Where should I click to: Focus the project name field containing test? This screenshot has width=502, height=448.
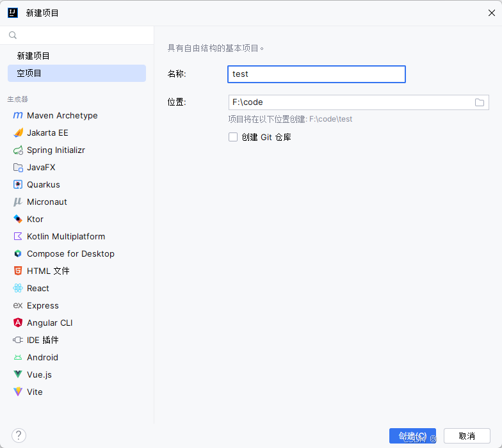pyautogui.click(x=316, y=74)
